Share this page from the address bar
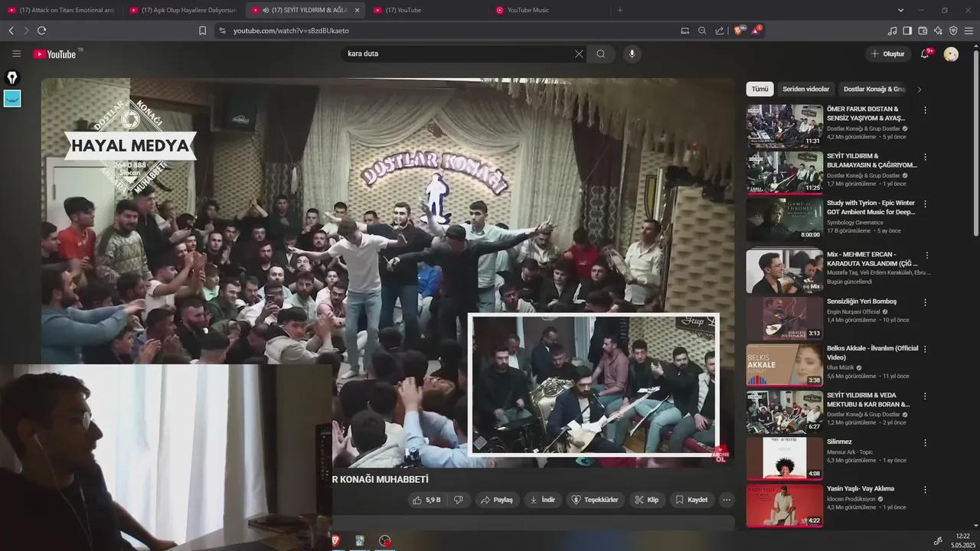 coord(720,31)
